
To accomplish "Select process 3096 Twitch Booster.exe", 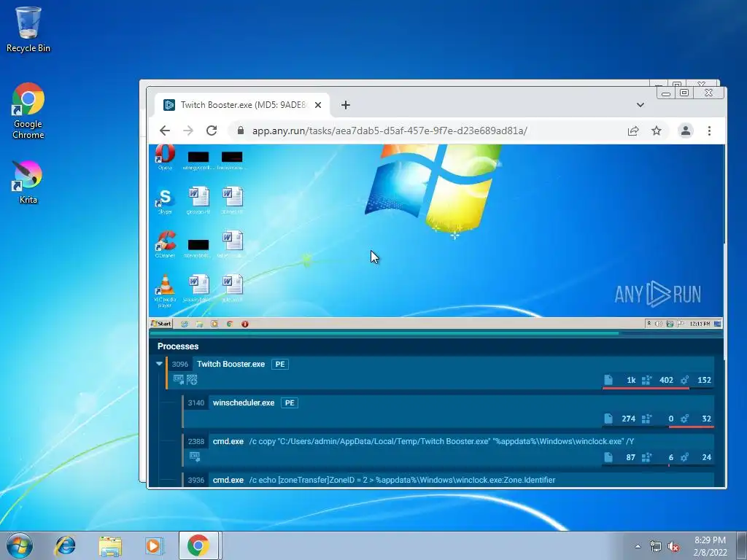I will click(440, 373).
